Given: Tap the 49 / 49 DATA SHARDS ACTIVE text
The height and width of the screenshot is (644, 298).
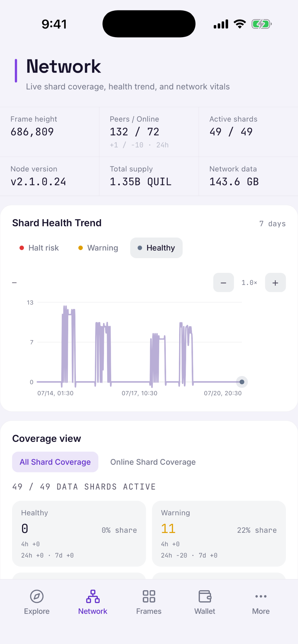Looking at the screenshot, I should click(x=84, y=487).
